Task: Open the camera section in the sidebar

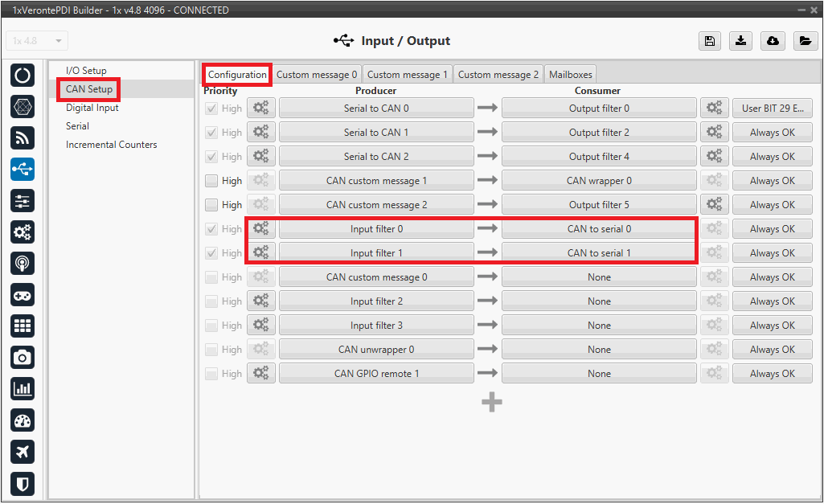Action: tap(23, 358)
